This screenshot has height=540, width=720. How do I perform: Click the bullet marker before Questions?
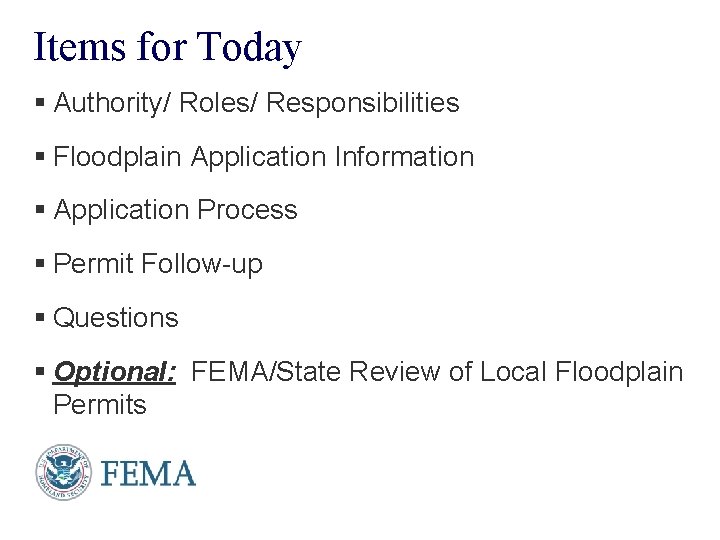pos(41,319)
